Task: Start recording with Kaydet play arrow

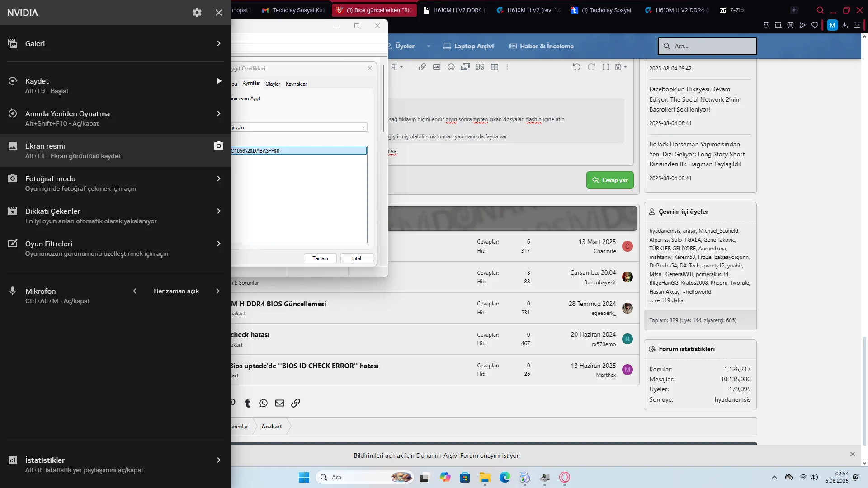Action: pos(219,81)
